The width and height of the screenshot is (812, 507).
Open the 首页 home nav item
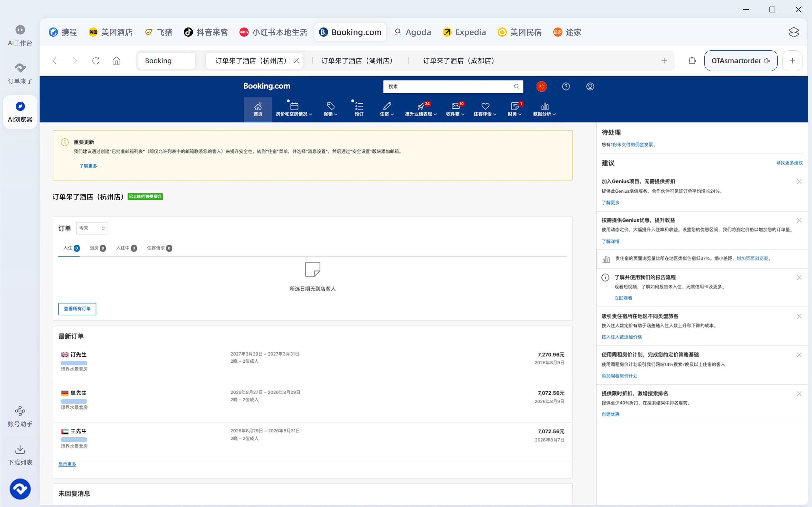click(x=257, y=109)
